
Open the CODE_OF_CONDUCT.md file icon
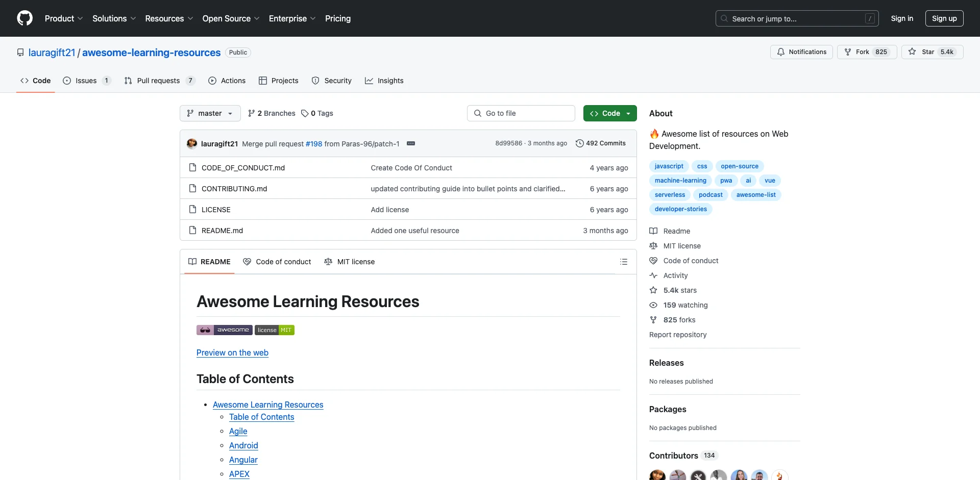coord(192,167)
